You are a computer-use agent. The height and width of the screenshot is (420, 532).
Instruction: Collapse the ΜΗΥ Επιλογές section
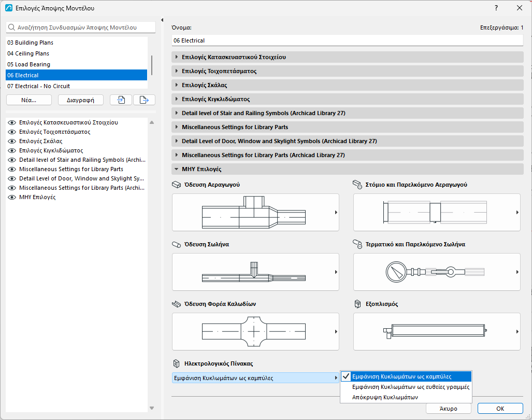tap(348, 169)
